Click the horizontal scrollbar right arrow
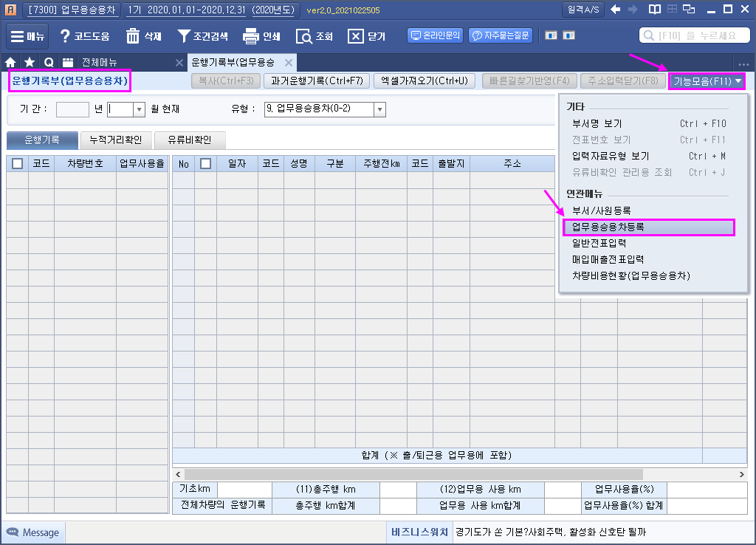This screenshot has height=545, width=756. tap(742, 475)
